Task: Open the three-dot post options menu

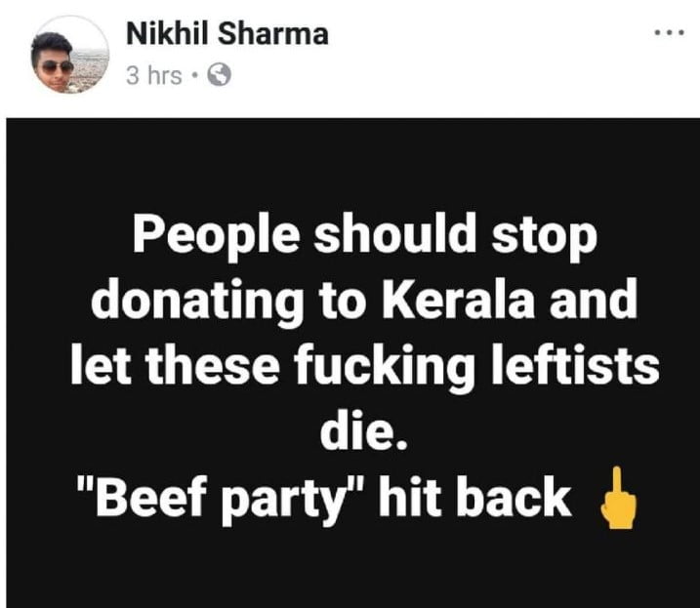Action: coord(669,32)
